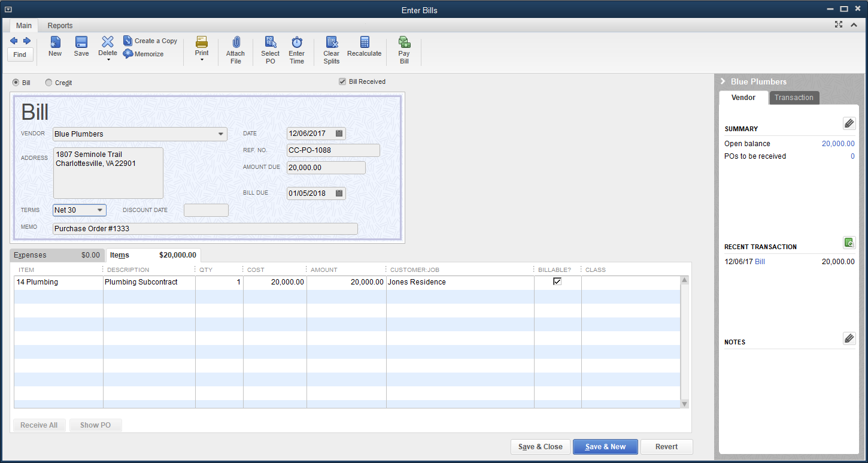This screenshot has height=463, width=868.
Task: Recalculate the bill using calculator icon
Action: click(x=364, y=43)
